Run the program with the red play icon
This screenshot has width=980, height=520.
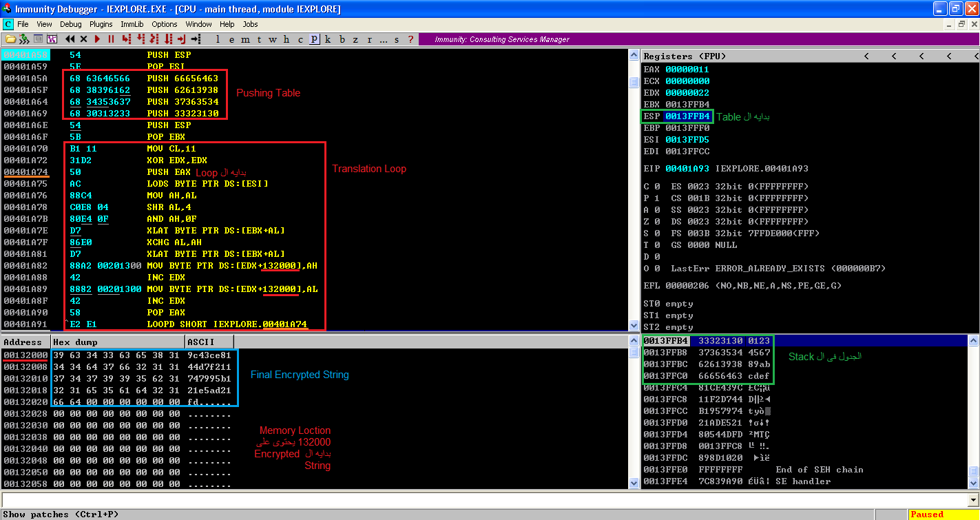97,39
